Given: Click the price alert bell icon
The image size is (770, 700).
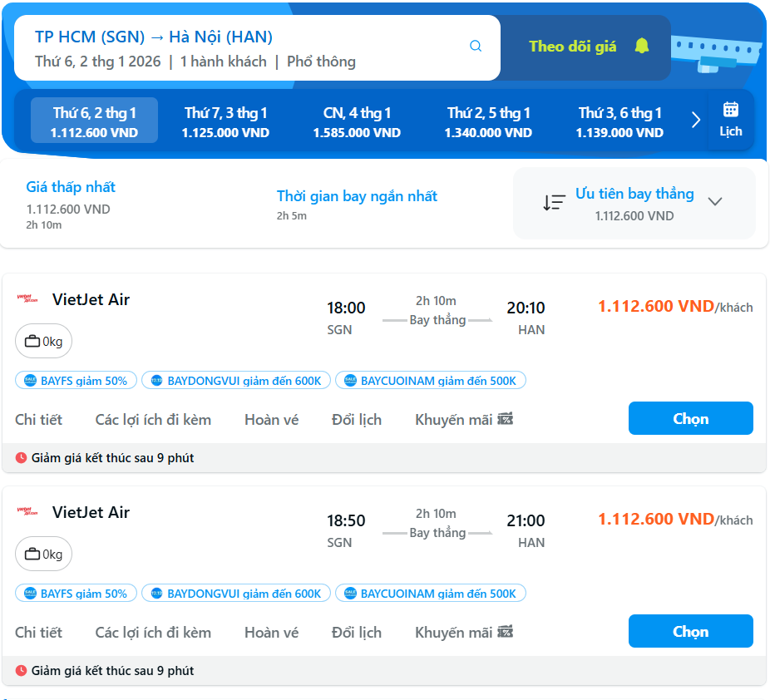Looking at the screenshot, I should click(641, 46).
